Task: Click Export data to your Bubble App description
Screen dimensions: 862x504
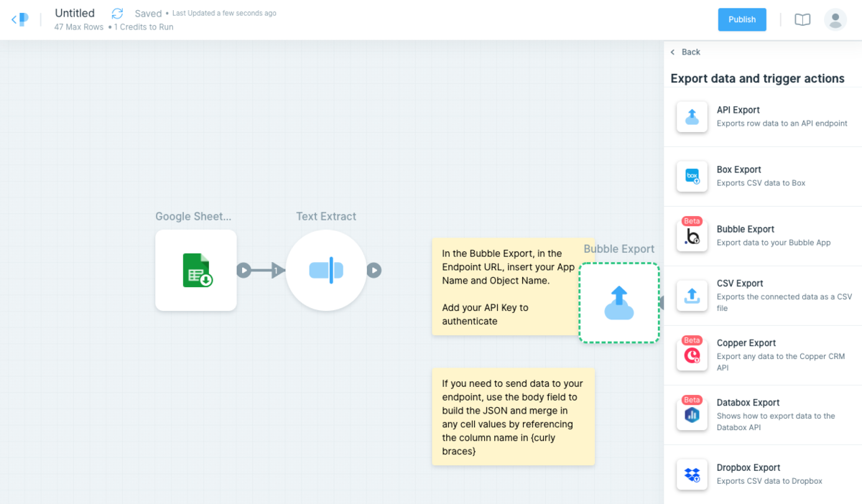Action: point(774,243)
